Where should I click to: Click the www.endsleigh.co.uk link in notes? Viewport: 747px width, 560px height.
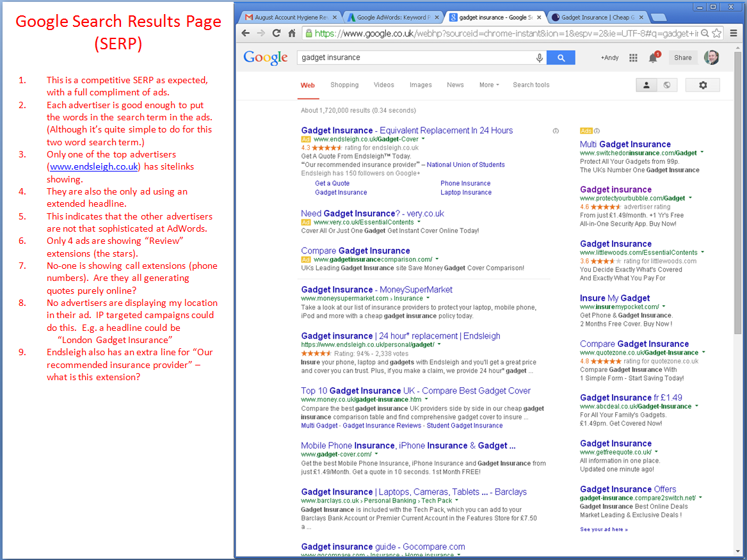coord(94,166)
